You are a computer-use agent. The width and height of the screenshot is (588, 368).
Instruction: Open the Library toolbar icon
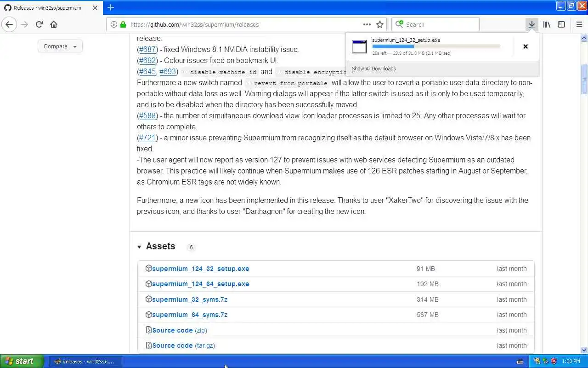tap(547, 24)
